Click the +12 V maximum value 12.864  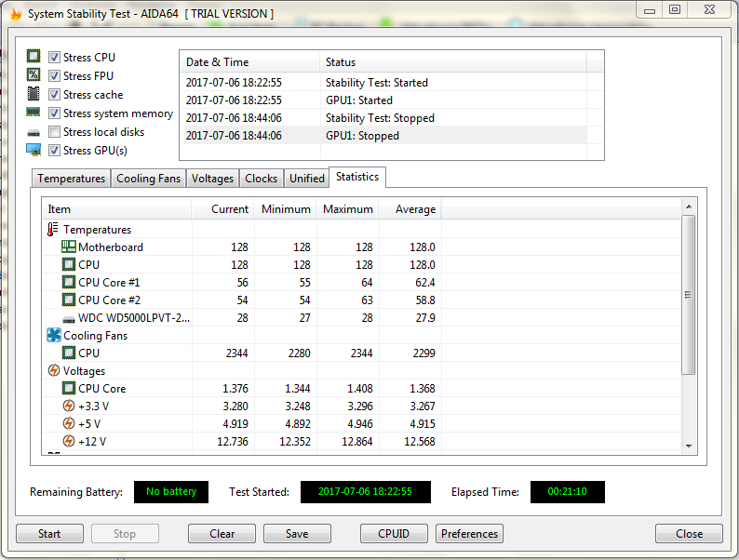(356, 442)
